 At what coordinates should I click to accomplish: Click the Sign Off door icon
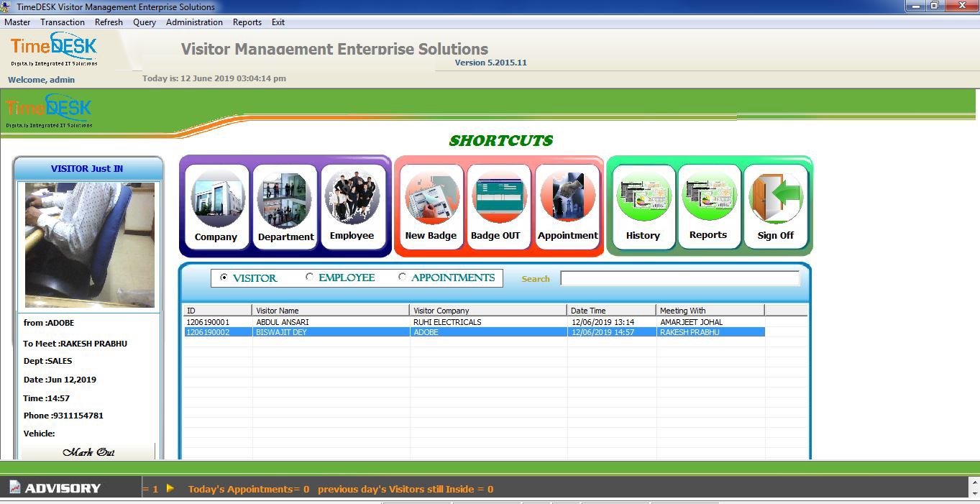point(775,206)
